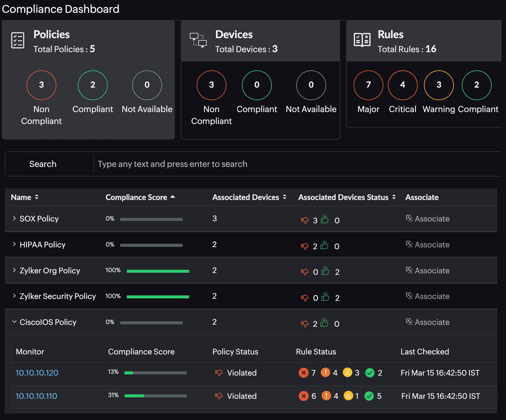Viewport: 506px width, 420px height.
Task: Click the Associate icon beside HIPAA Policy
Action: (x=409, y=244)
